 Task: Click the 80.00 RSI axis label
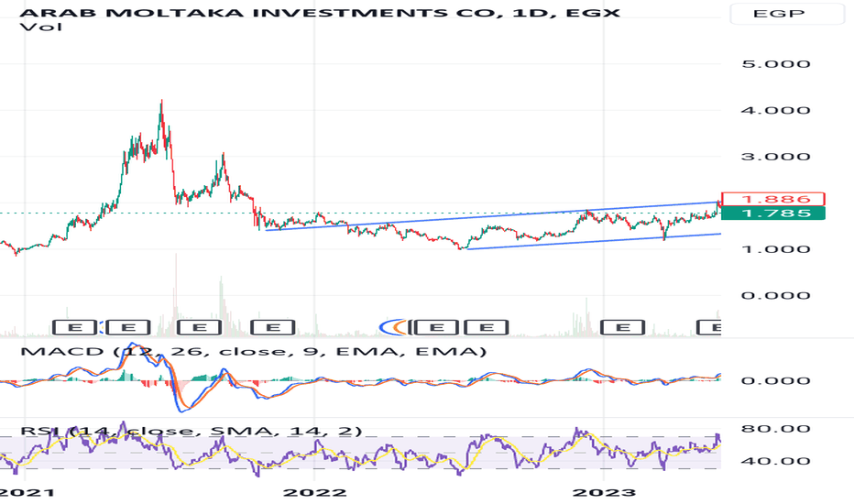coord(775,429)
